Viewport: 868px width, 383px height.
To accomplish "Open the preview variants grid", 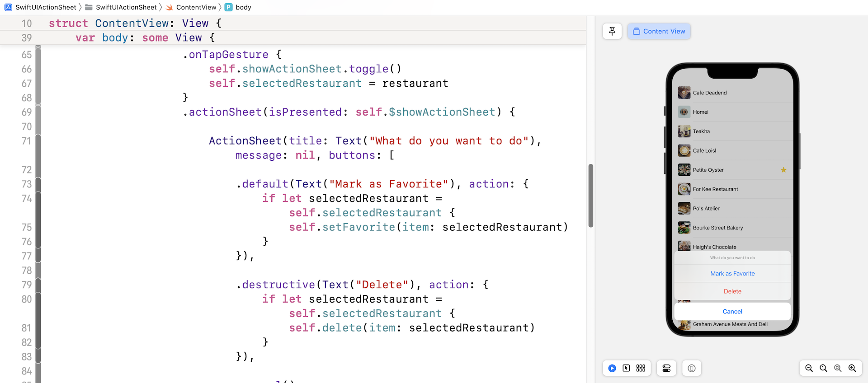I will pyautogui.click(x=641, y=368).
